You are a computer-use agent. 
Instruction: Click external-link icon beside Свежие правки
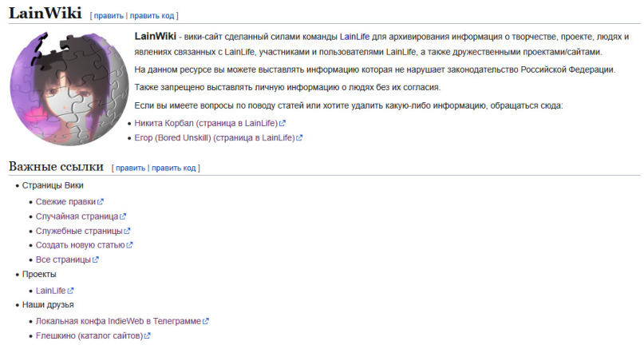click(x=101, y=203)
